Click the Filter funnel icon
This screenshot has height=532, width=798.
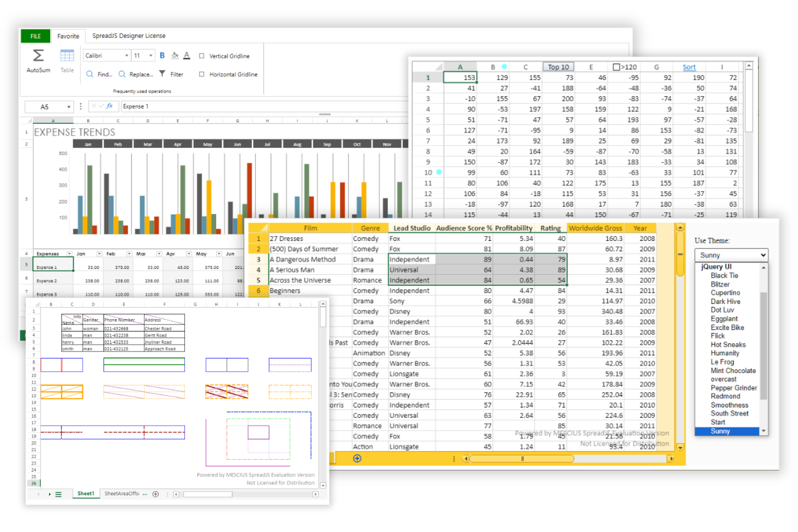(x=162, y=74)
